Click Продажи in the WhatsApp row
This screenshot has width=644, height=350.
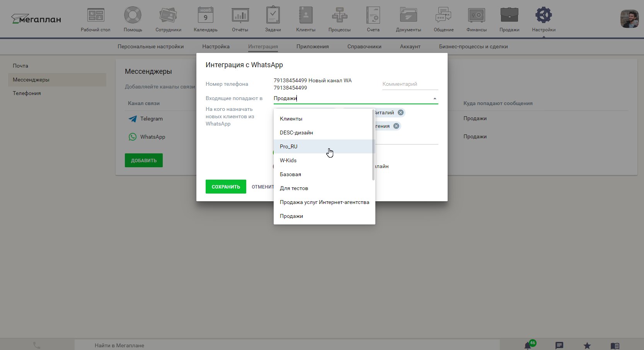click(x=475, y=136)
